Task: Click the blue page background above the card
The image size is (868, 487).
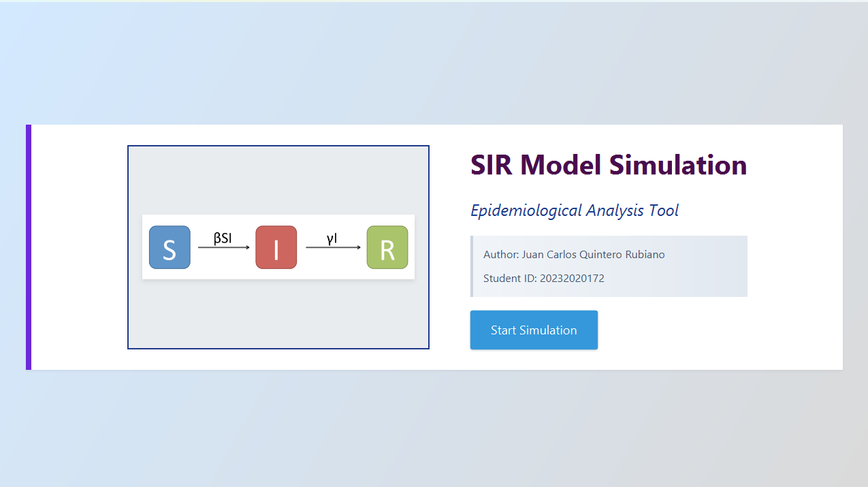Action: click(434, 63)
